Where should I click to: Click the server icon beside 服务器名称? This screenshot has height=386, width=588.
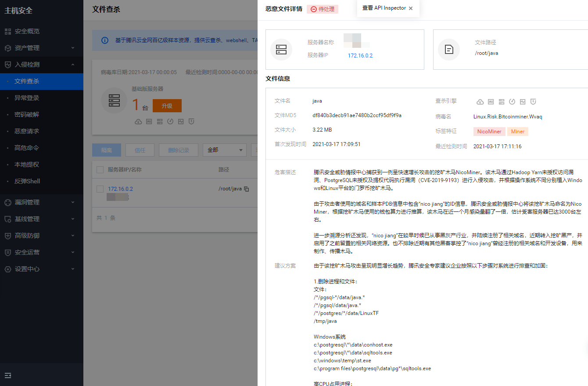click(x=281, y=50)
